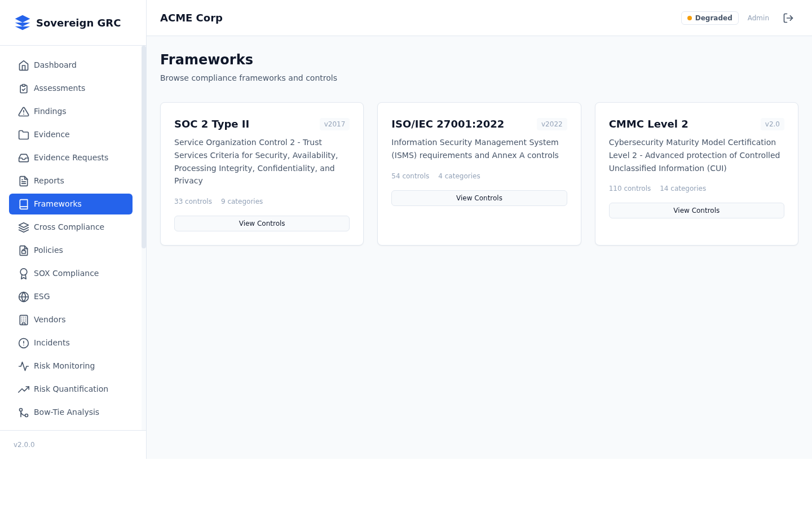Open the Evidence folder icon
Screen dimensions: 812x508
pyautogui.click(x=24, y=134)
